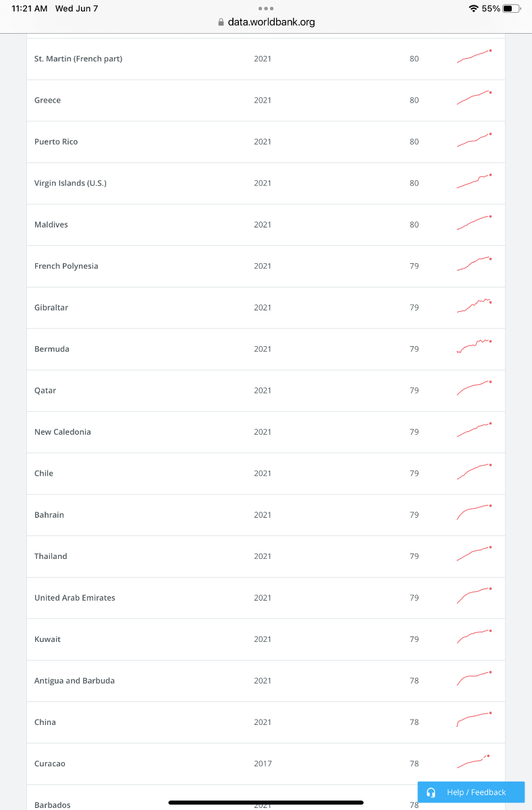
Task: Open Curacao trend sparkline chart
Action: click(x=473, y=761)
